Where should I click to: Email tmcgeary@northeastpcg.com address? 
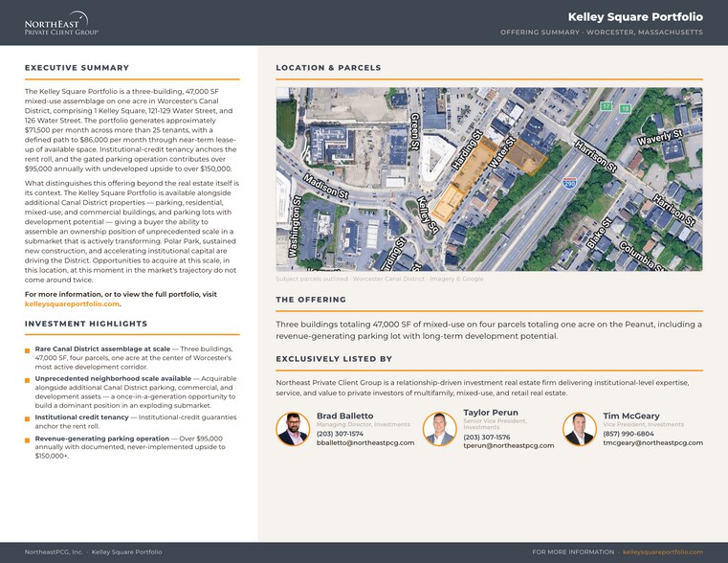[x=652, y=442]
